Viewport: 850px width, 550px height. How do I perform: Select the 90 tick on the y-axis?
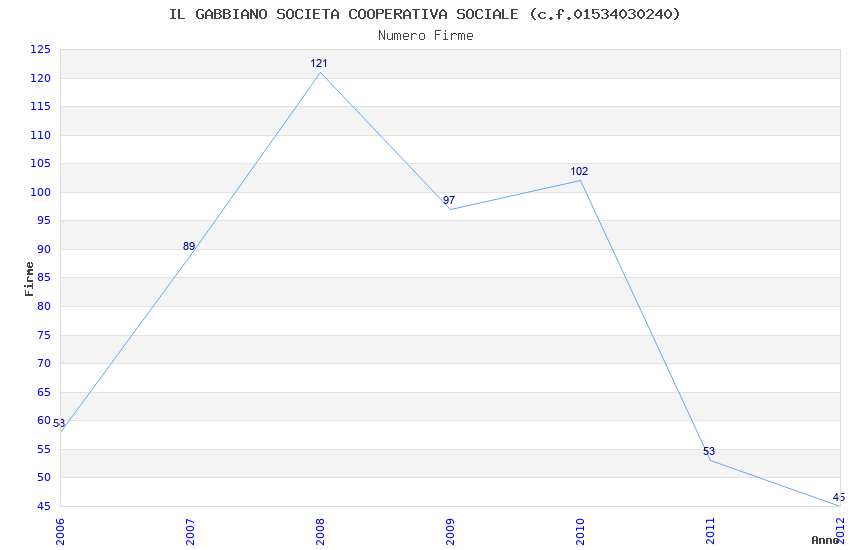[43, 249]
